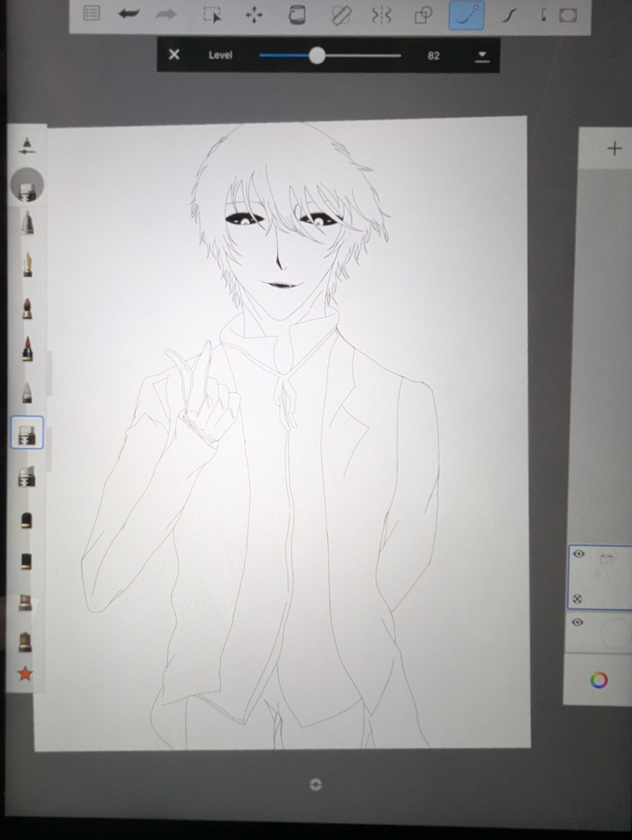Tap the circular UI toggle below canvas
Viewport: 632px width, 840px height.
point(316,784)
